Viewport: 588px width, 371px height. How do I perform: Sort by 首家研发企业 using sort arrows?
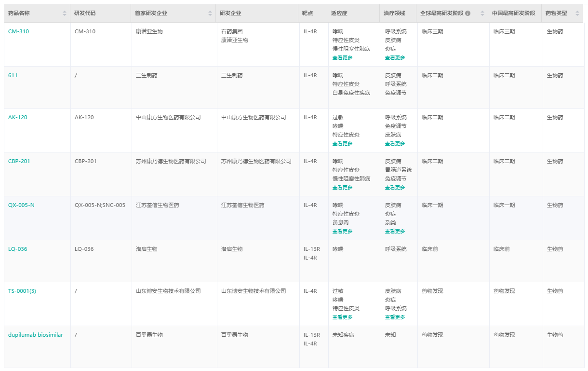(211, 14)
